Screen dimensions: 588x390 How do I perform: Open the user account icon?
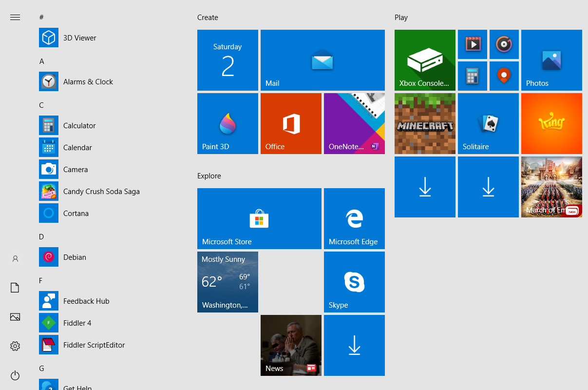(x=15, y=259)
